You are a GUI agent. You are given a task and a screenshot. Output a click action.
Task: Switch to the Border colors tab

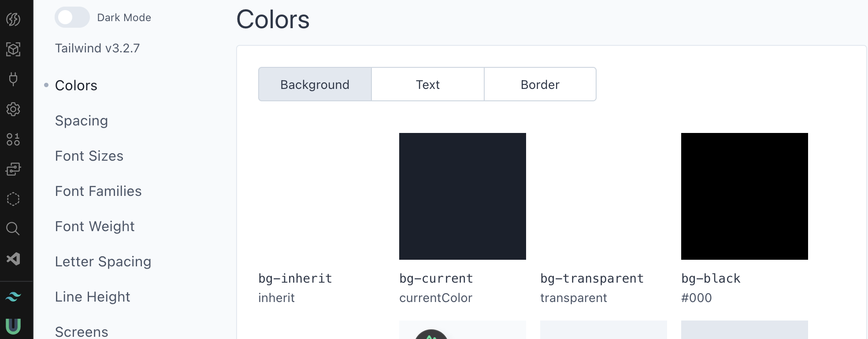pyautogui.click(x=540, y=85)
